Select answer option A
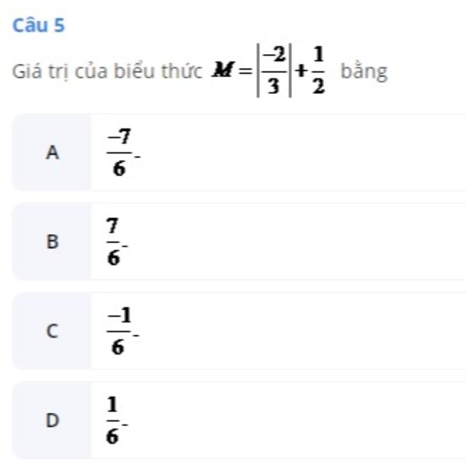The image size is (466, 476). (x=239, y=153)
